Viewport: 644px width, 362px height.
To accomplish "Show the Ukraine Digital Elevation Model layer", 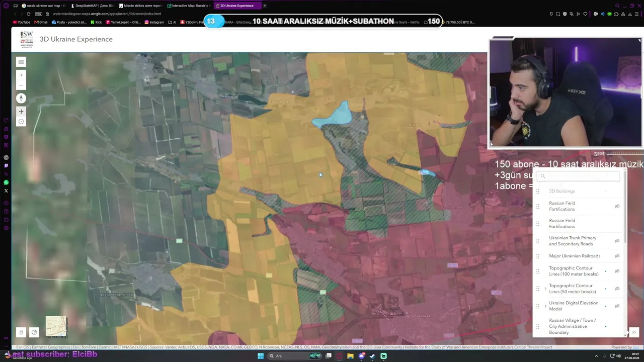I will click(x=617, y=306).
